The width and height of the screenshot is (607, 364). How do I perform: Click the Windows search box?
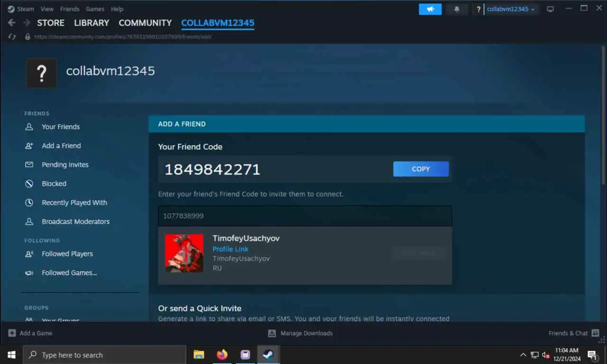tap(104, 355)
